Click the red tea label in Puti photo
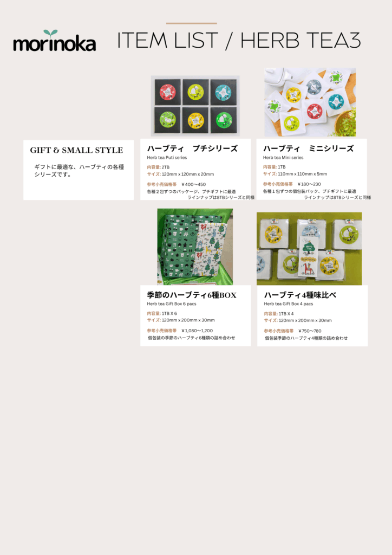Image resolution: width=392 pixels, height=555 pixels. point(167,92)
